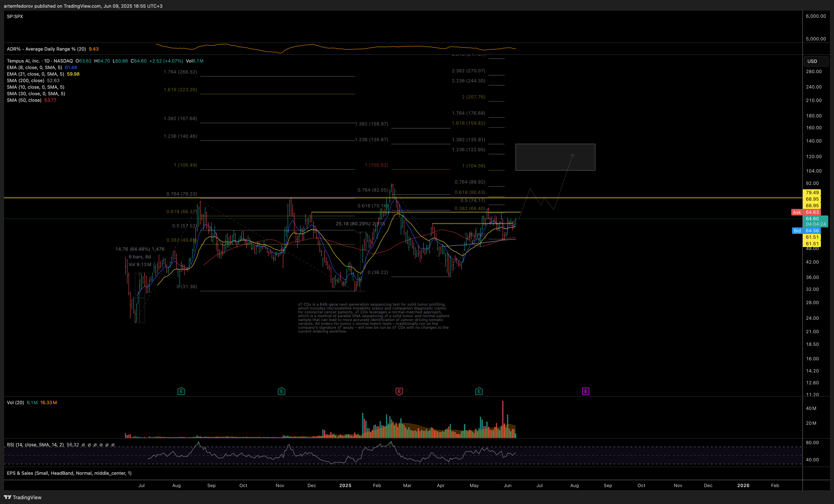
Task: Click the TradingView logo
Action: coord(23,497)
